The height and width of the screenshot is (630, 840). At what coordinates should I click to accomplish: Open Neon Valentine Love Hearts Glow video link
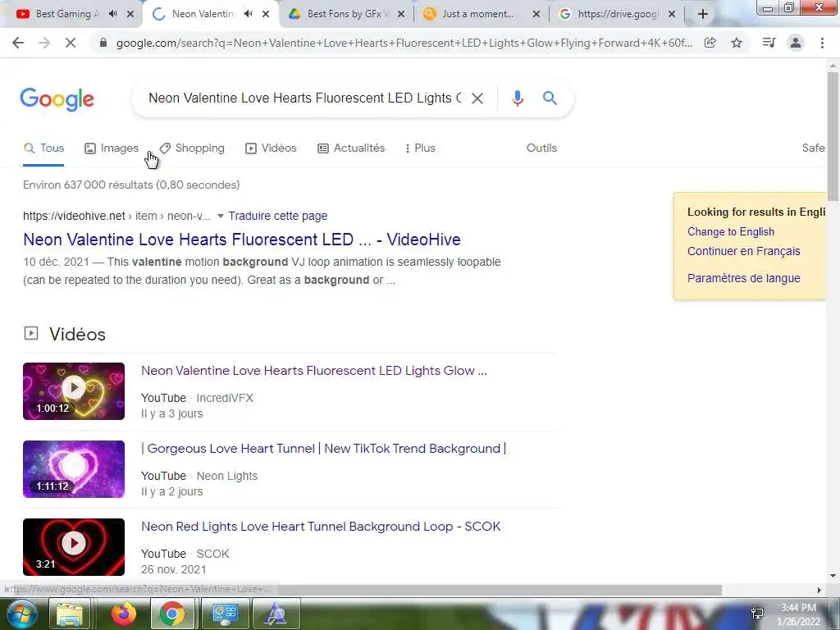tap(314, 371)
